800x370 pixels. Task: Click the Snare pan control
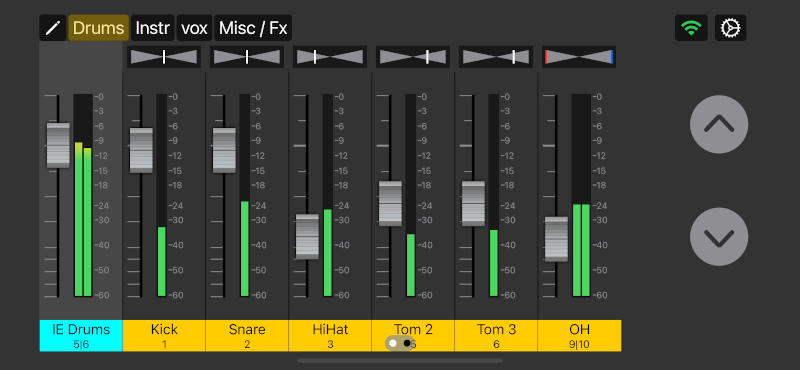[247, 57]
